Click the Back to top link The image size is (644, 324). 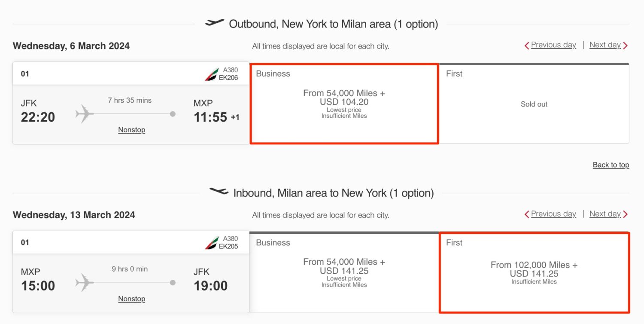pyautogui.click(x=611, y=165)
